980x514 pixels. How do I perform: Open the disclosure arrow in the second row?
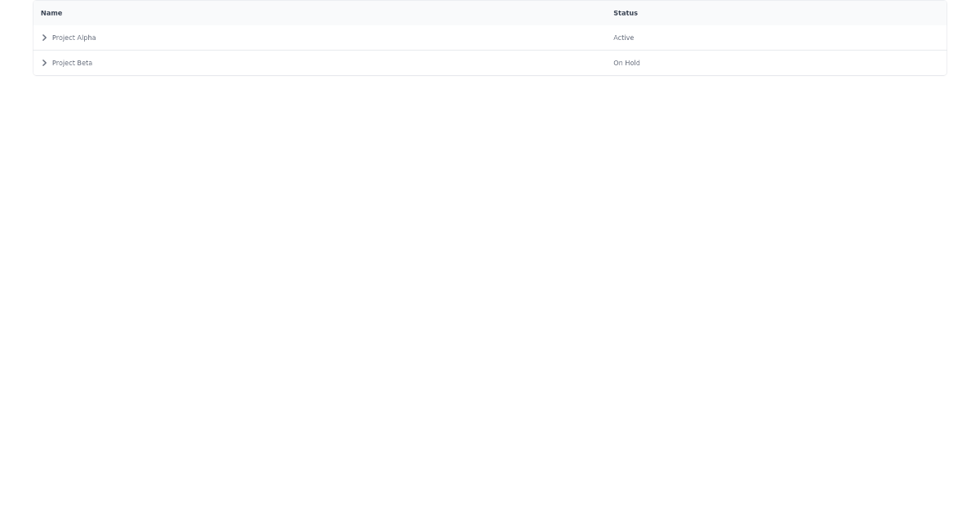pos(45,63)
